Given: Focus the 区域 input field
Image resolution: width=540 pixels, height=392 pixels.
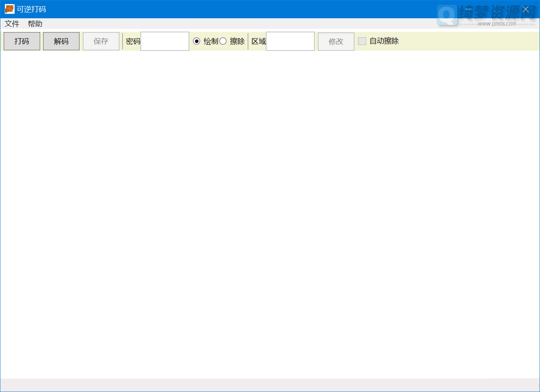Looking at the screenshot, I should click(x=290, y=41).
